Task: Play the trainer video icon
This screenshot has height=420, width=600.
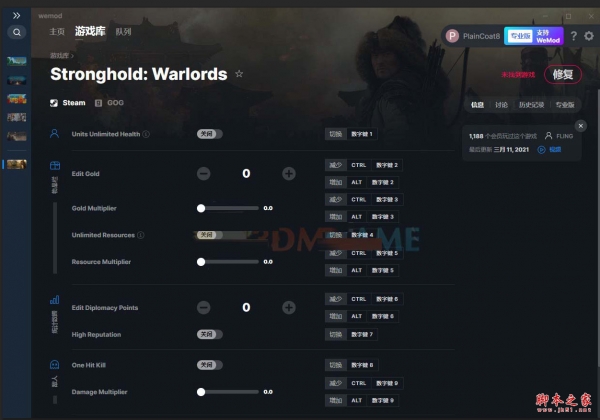Action: (541, 150)
